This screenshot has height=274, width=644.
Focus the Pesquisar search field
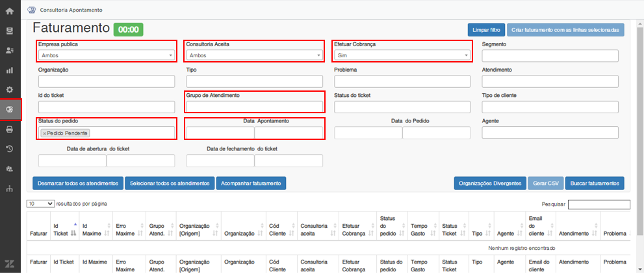[x=599, y=204]
